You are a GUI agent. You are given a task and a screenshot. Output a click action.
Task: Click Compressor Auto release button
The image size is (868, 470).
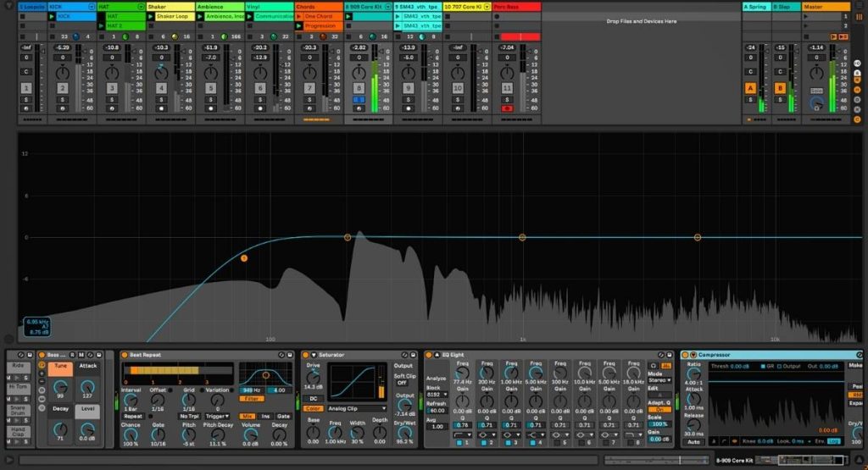(x=693, y=442)
